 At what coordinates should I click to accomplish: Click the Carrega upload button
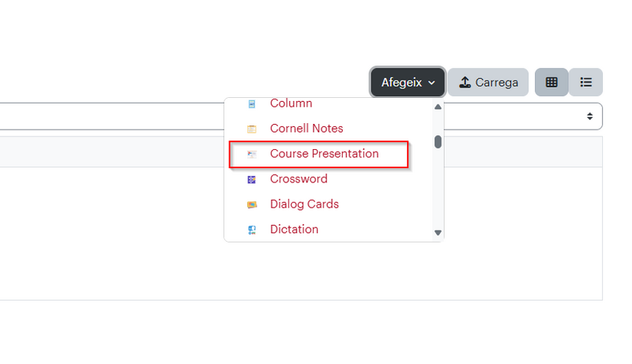pos(488,82)
